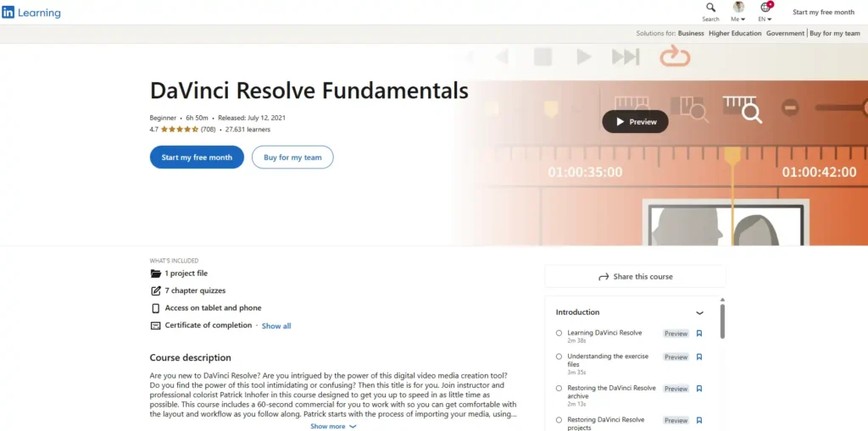The height and width of the screenshot is (431, 868).
Task: Bookmark Restoring DaVinci Resolve projects lesson
Action: (699, 421)
